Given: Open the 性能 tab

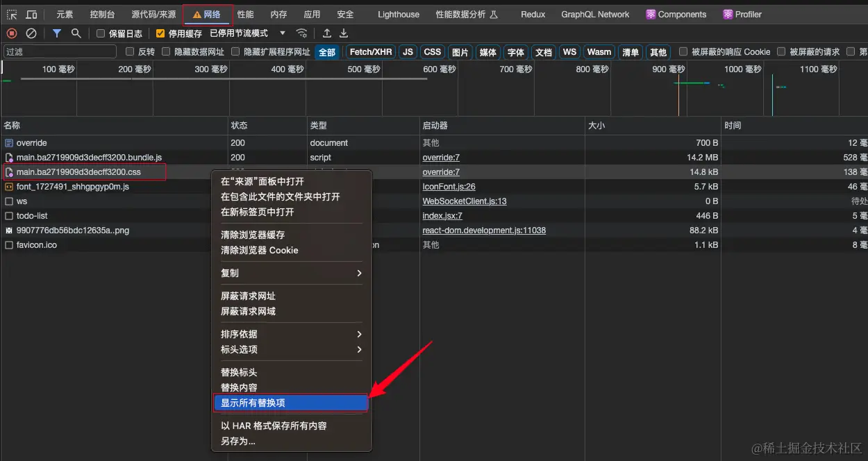Looking at the screenshot, I should [x=245, y=15].
